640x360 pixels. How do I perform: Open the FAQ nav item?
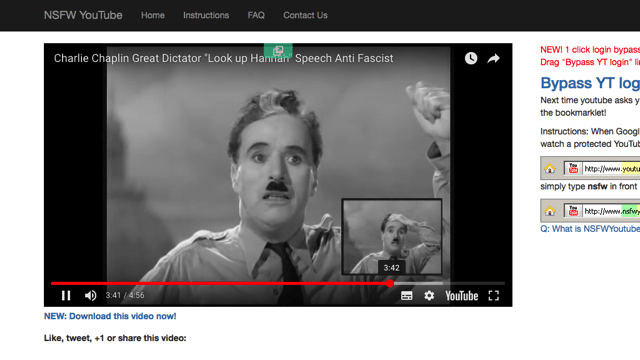click(x=256, y=15)
